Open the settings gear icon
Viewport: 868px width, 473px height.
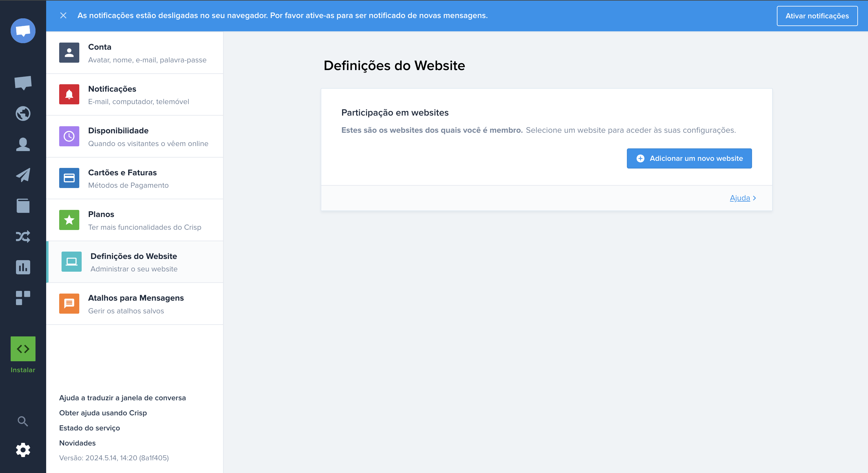click(x=23, y=450)
